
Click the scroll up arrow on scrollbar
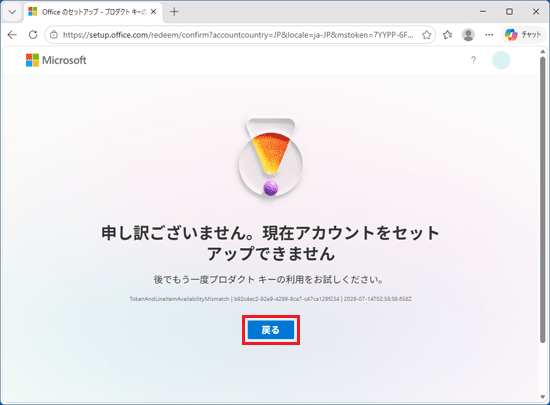pyautogui.click(x=543, y=52)
